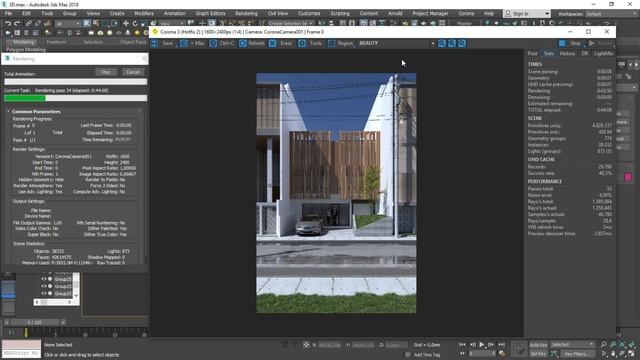
Task: Click Ctrl+C copy icon in frame buffer
Action: tap(213, 43)
